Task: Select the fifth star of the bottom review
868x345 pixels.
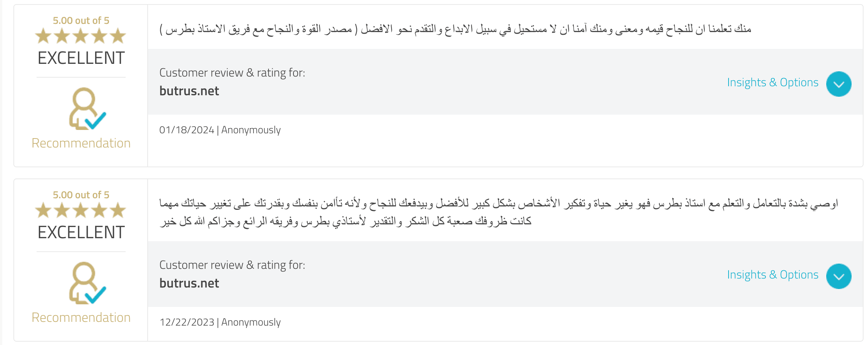Action: 118,211
